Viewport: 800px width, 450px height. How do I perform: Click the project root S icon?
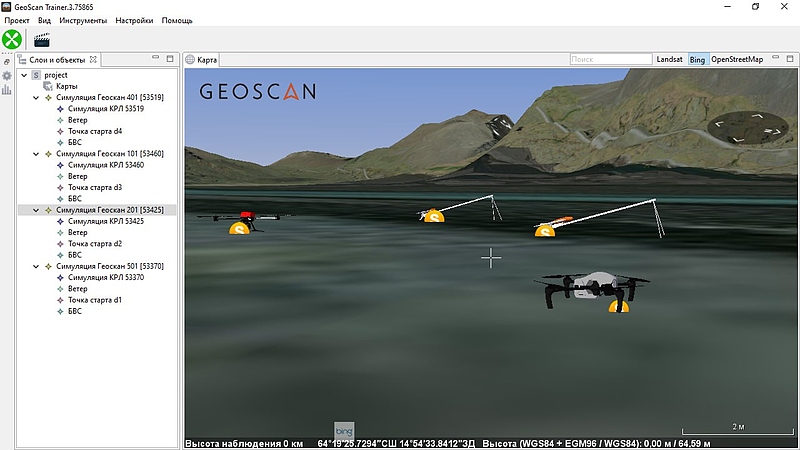click(36, 75)
